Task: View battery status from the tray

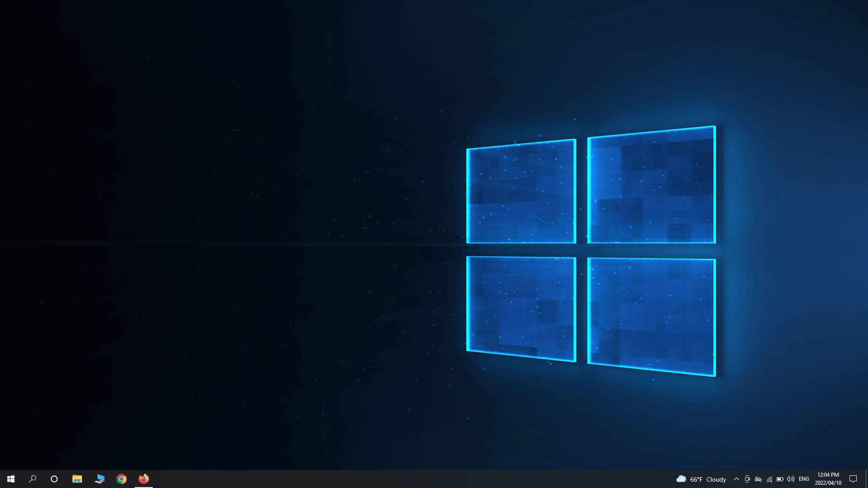Action: click(x=780, y=479)
